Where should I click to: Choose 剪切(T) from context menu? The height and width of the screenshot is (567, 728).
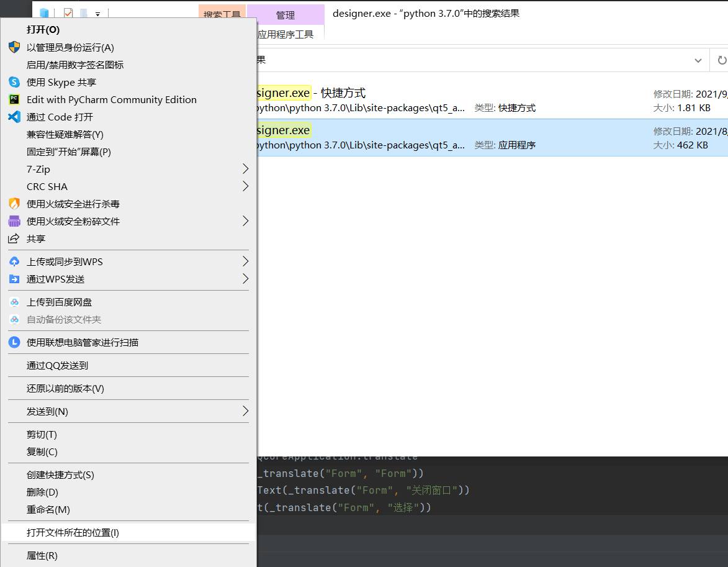tap(129, 435)
